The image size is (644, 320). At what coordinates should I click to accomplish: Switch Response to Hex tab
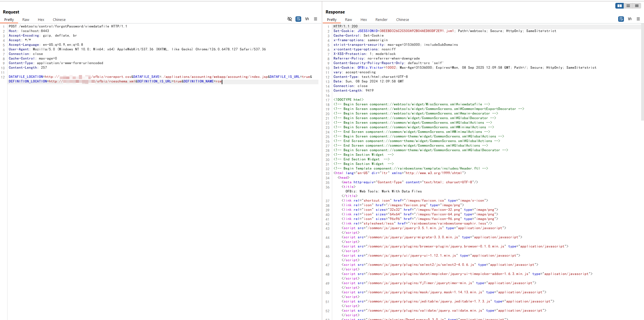(x=364, y=19)
